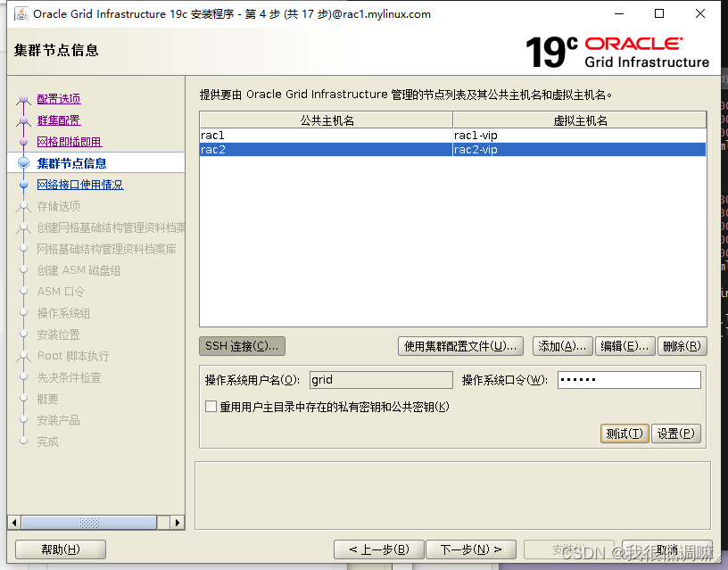This screenshot has height=570, width=728.
Task: Open SSH 连接 settings
Action: click(x=242, y=346)
